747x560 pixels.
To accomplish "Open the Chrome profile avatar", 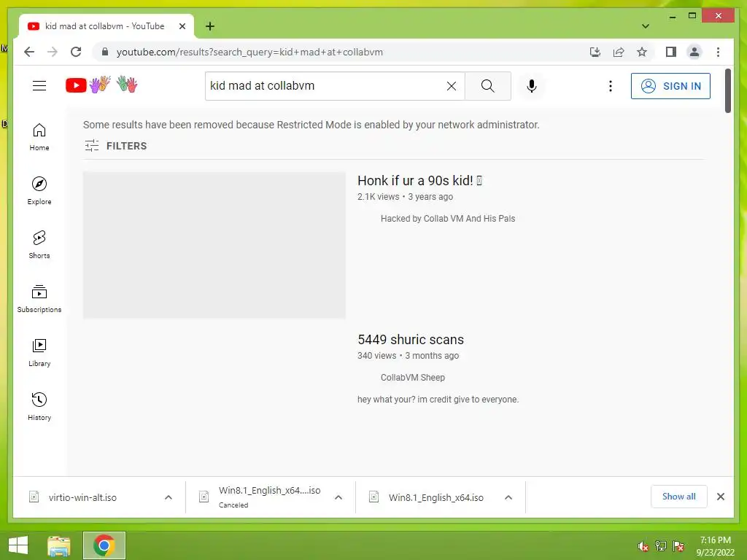I will (694, 52).
